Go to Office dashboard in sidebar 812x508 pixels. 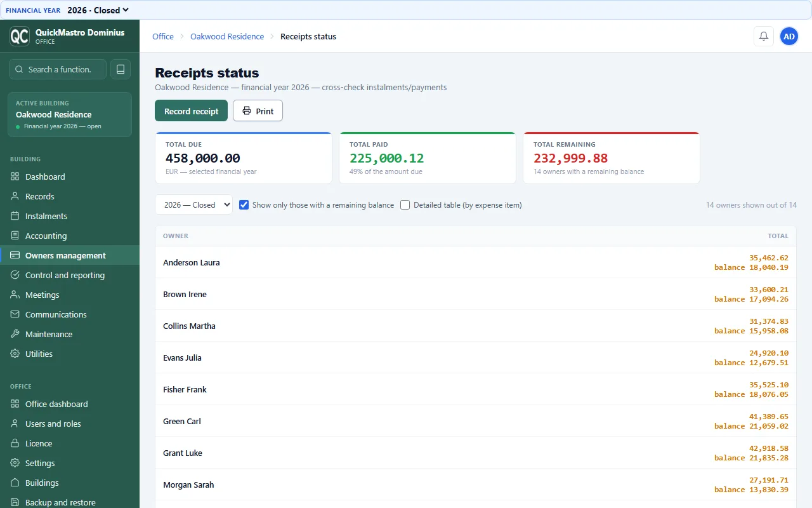(x=70, y=404)
